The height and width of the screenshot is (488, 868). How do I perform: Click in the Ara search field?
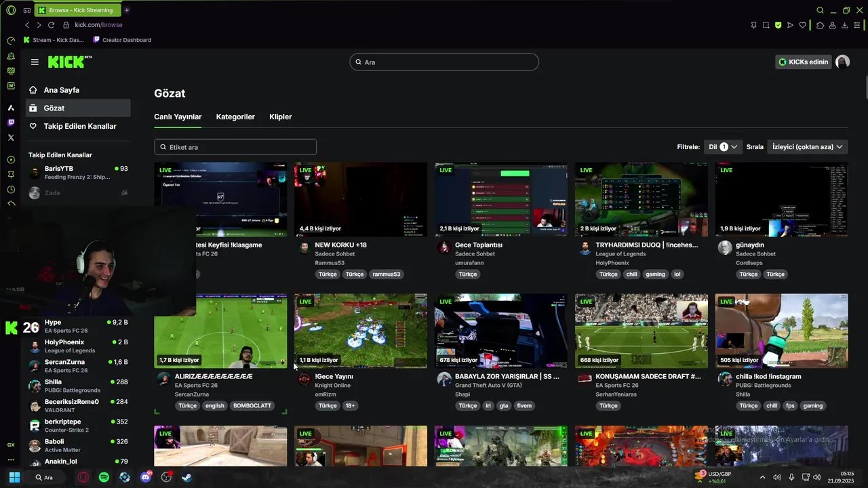(x=444, y=62)
